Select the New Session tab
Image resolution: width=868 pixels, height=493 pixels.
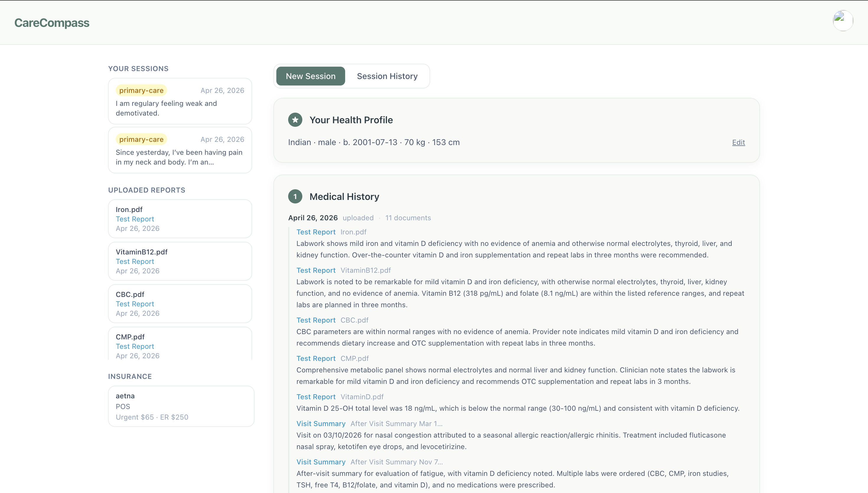click(311, 76)
